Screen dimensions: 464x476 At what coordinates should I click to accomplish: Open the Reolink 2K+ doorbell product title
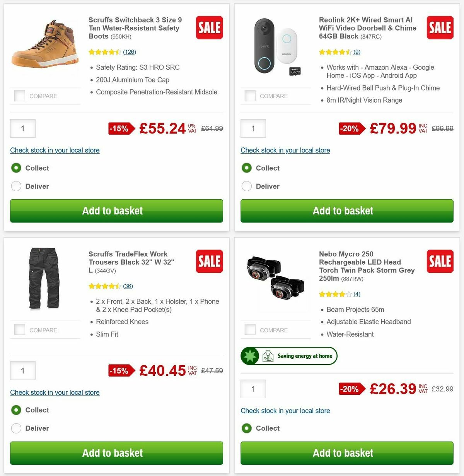point(365,28)
